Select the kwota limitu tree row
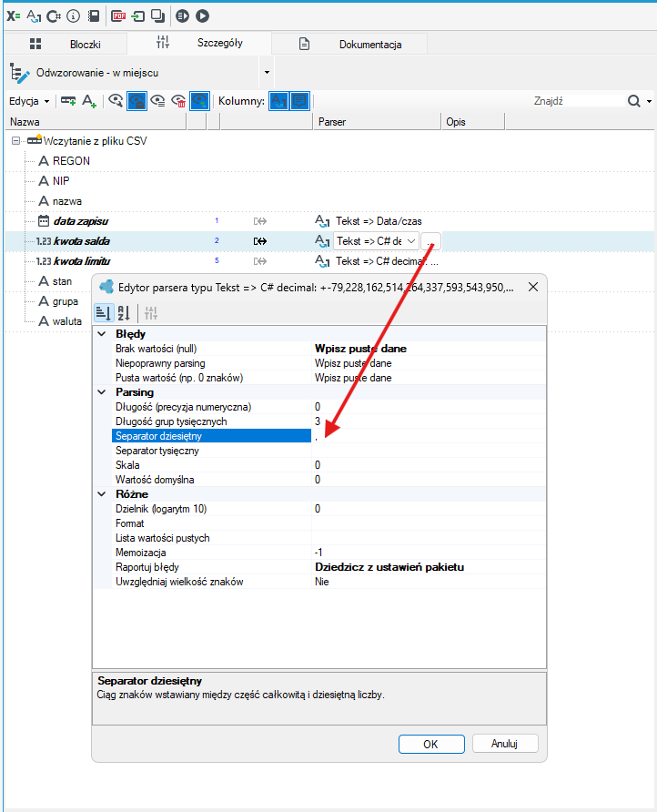Image resolution: width=657 pixels, height=812 pixels. point(82,261)
